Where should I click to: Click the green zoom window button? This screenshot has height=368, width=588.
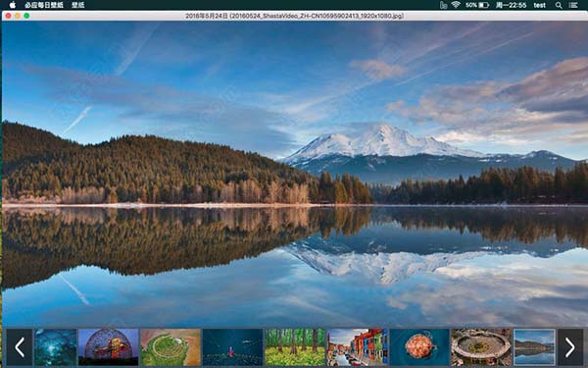(x=26, y=16)
